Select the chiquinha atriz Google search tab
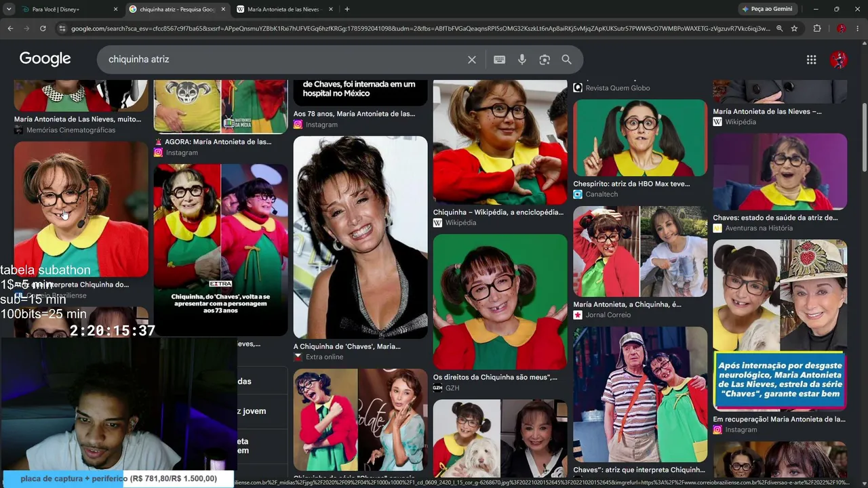 click(178, 9)
